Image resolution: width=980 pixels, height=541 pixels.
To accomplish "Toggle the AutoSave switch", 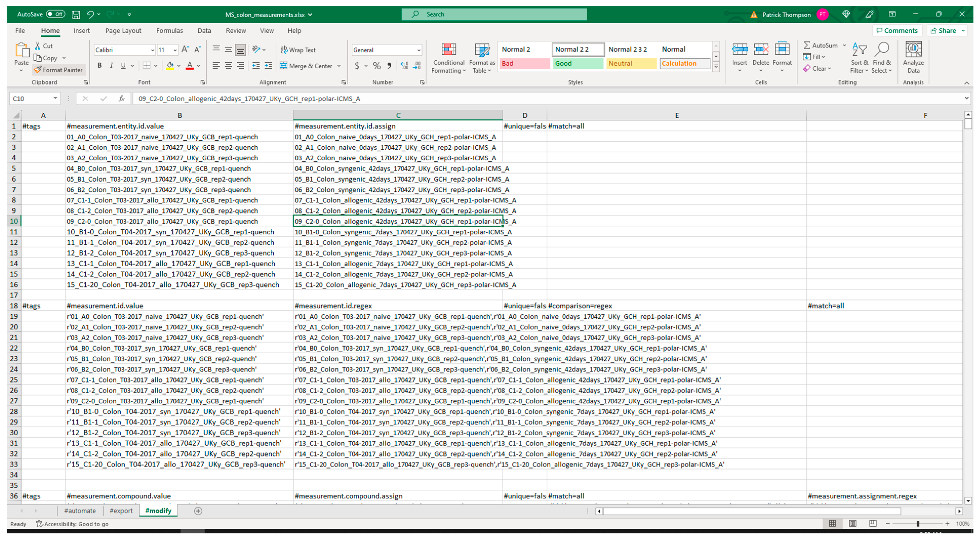I will [x=55, y=14].
